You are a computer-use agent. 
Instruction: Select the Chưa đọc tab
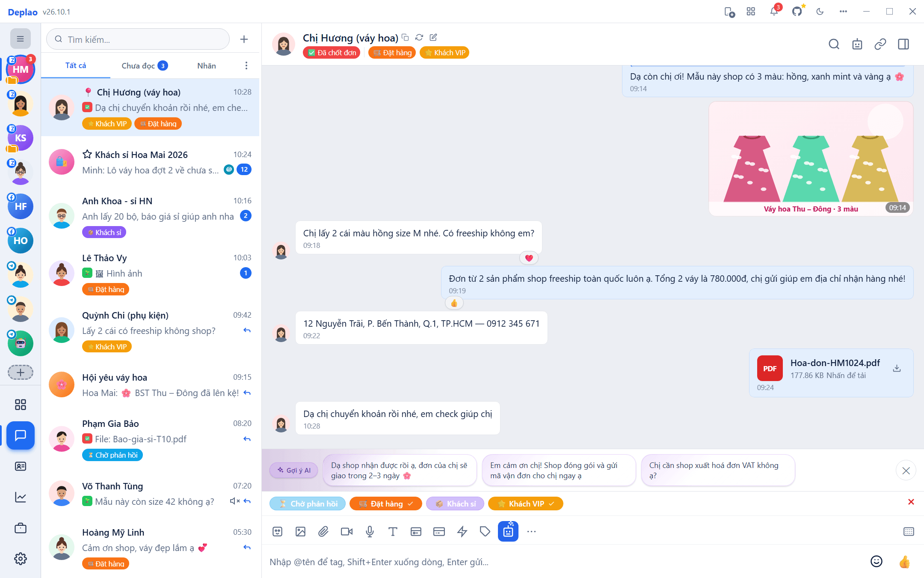[145, 66]
